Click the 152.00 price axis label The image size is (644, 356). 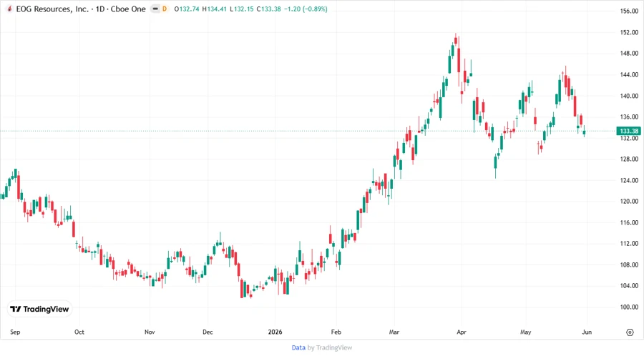pos(629,32)
